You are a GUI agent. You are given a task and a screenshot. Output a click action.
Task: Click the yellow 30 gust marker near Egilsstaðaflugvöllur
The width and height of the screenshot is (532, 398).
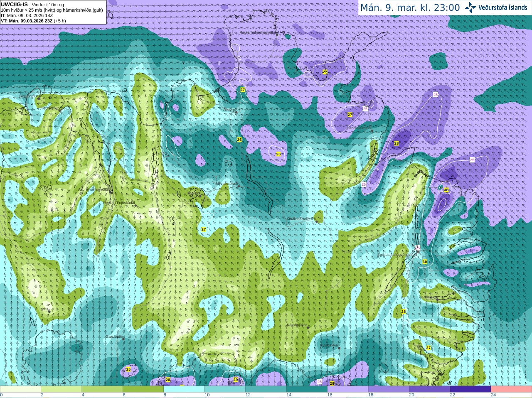pyautogui.click(x=424, y=262)
